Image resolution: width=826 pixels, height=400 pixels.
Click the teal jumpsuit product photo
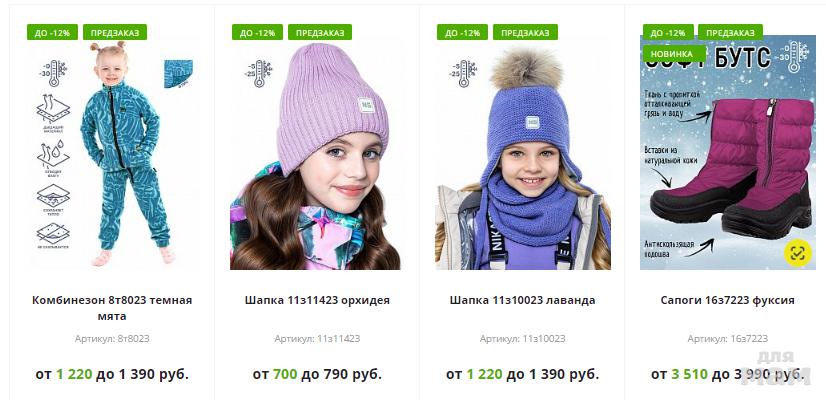(113, 153)
